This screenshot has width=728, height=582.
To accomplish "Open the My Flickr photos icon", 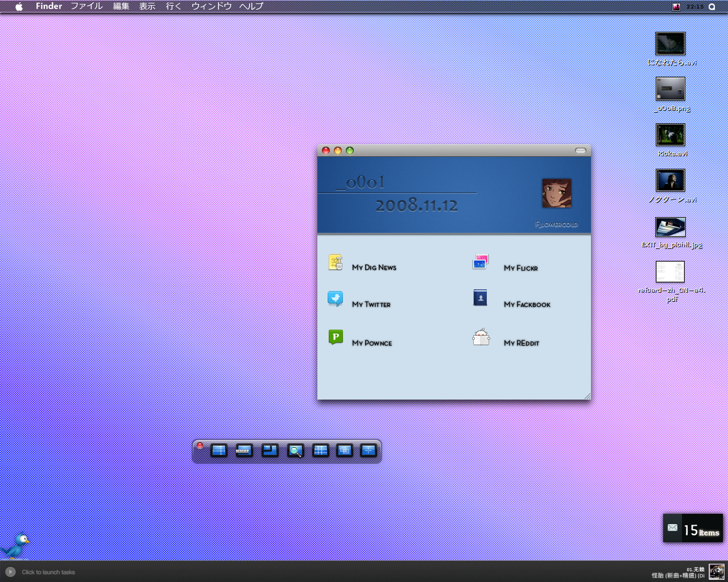I will (x=481, y=262).
